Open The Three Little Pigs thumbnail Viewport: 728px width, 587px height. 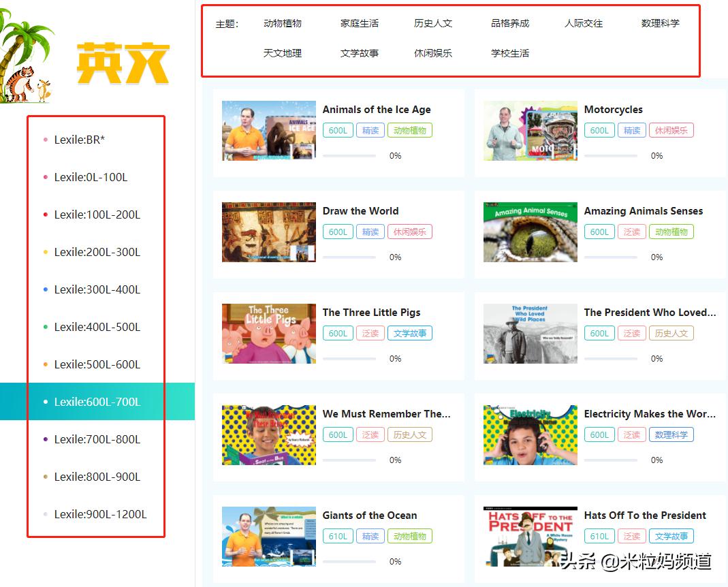tap(268, 334)
